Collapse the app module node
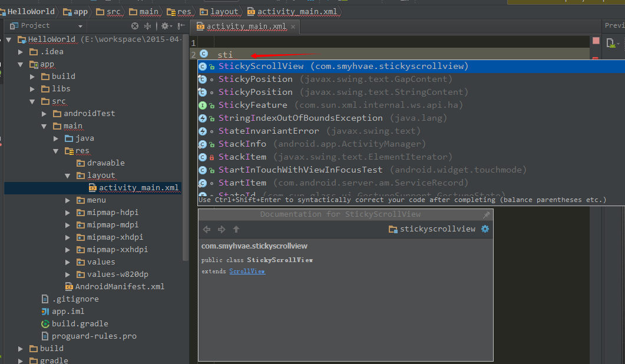 pyautogui.click(x=21, y=64)
